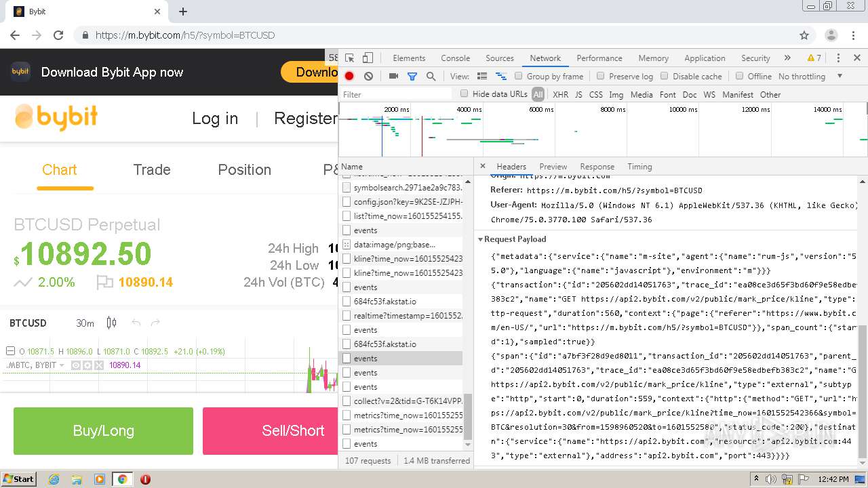
Task: Open network search magnifier icon
Action: [431, 77]
